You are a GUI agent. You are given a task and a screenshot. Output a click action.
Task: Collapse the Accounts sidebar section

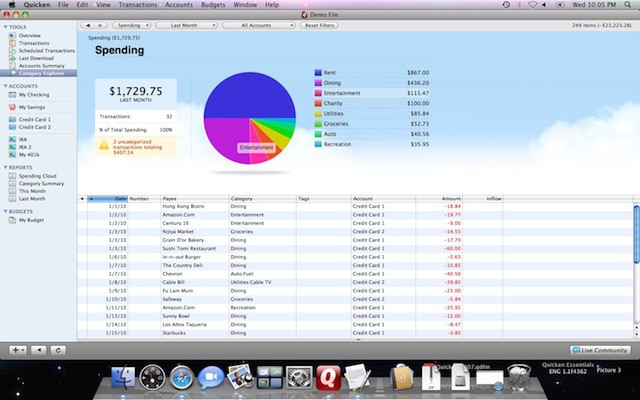coord(5,86)
